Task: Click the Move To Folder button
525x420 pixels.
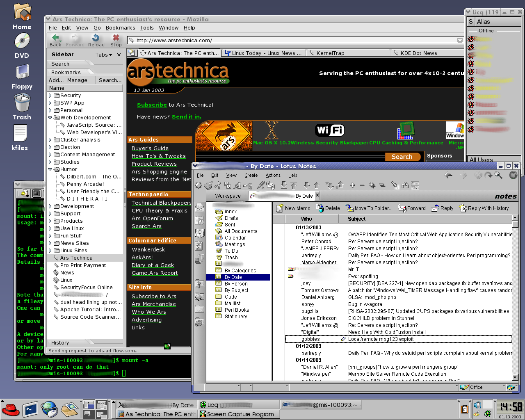Action: click(x=369, y=208)
